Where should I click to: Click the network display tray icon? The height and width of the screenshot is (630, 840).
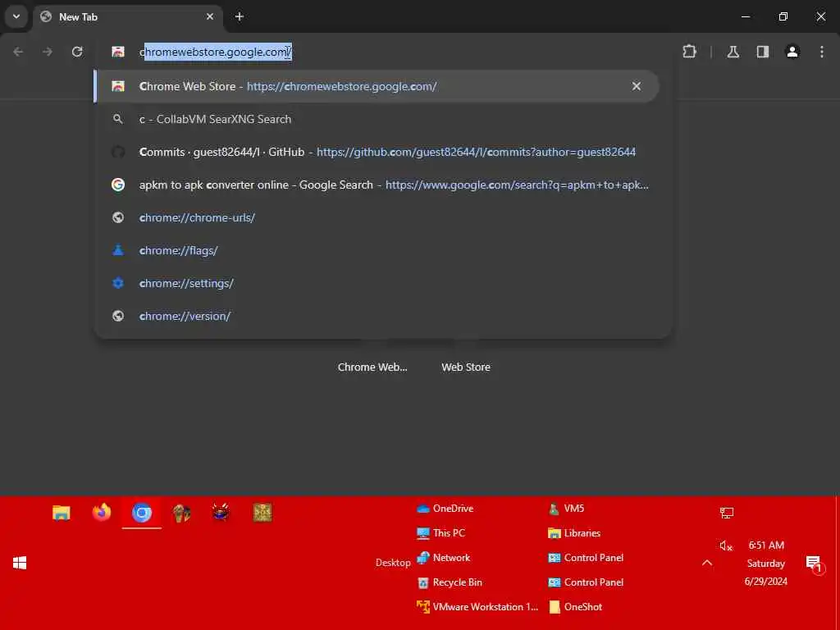pos(727,513)
